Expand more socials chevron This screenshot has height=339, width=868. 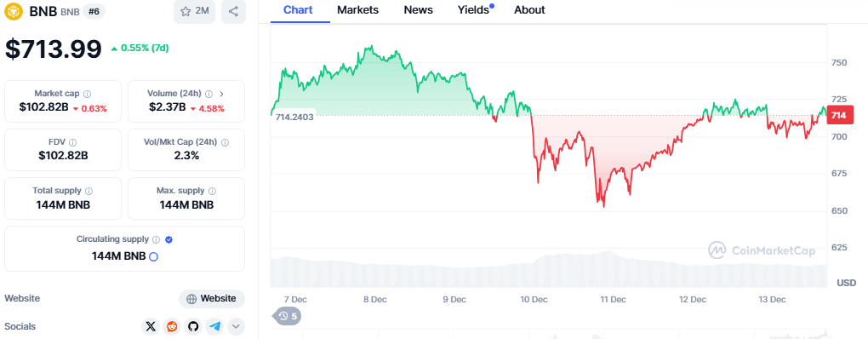(x=236, y=326)
